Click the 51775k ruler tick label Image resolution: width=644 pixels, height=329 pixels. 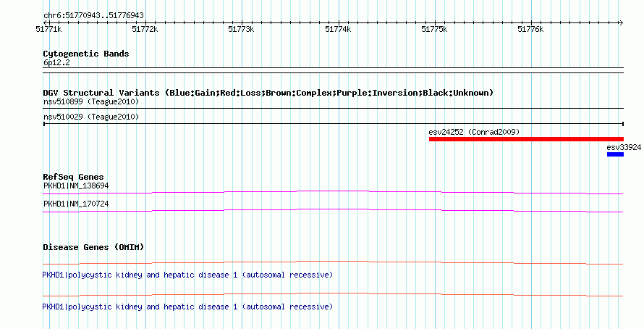434,29
